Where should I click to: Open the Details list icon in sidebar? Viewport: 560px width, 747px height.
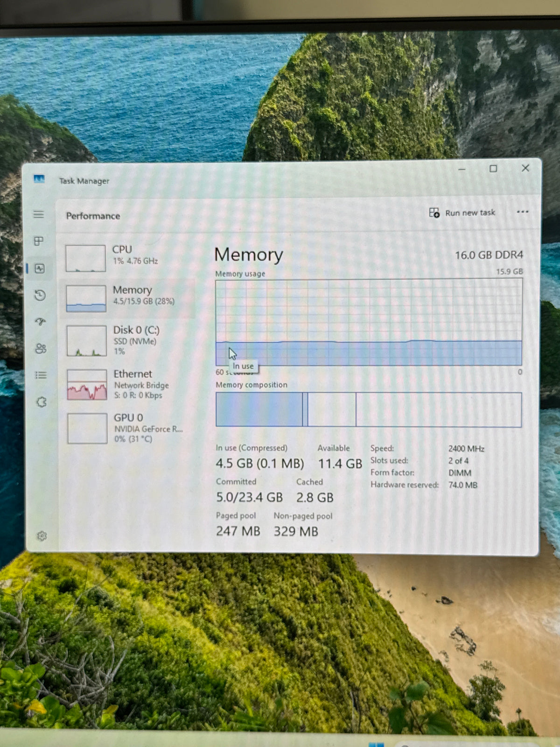point(41,375)
